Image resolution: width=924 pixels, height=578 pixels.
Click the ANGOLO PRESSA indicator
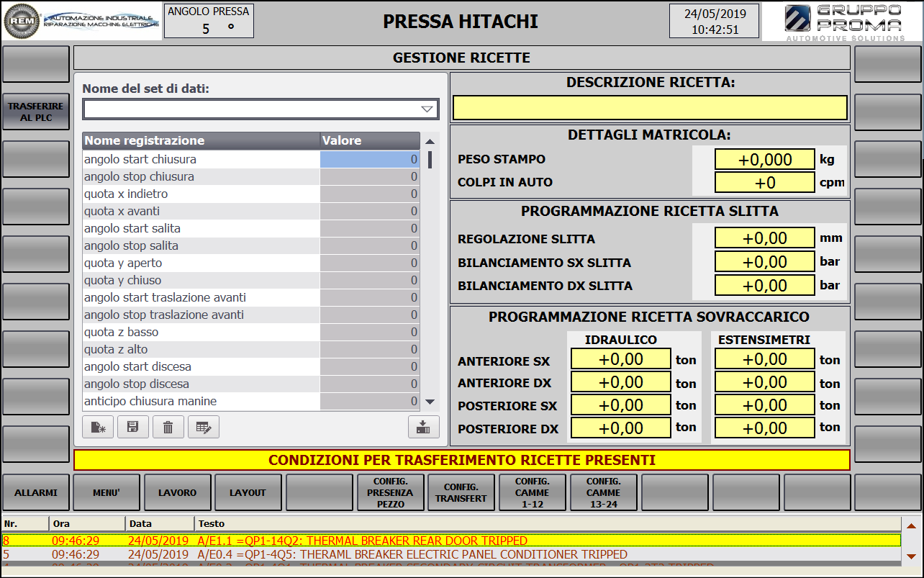pyautogui.click(x=209, y=21)
